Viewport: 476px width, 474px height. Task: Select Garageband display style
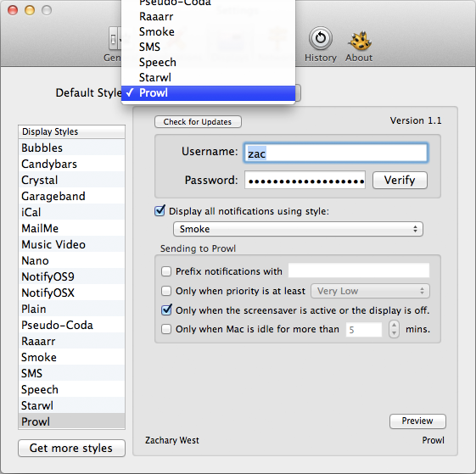(71, 196)
